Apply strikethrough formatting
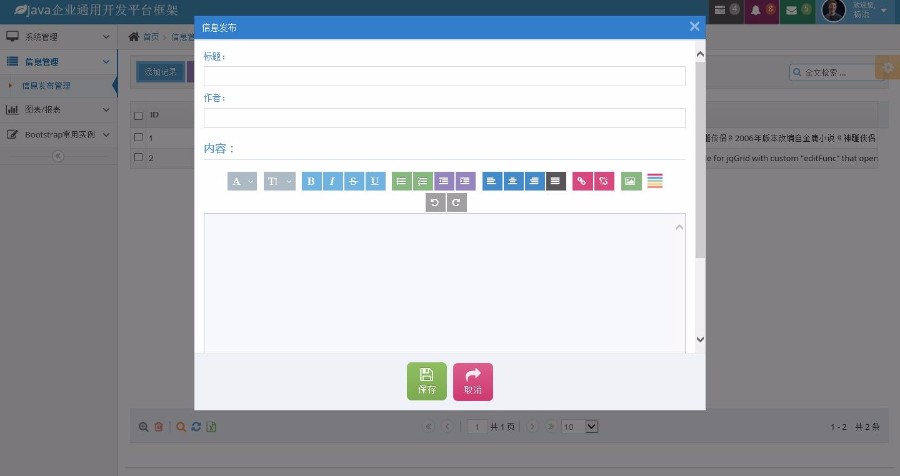The image size is (900, 476). pos(354,181)
